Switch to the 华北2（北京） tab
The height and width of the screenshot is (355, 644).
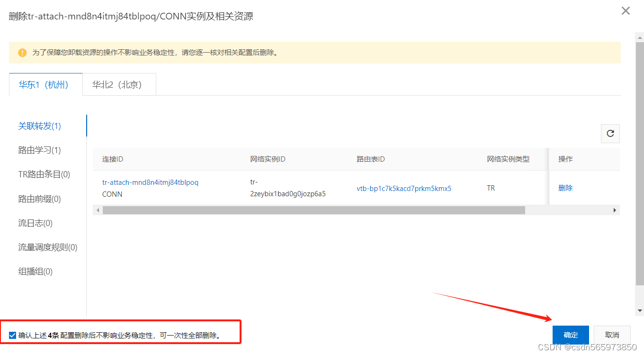tap(119, 84)
